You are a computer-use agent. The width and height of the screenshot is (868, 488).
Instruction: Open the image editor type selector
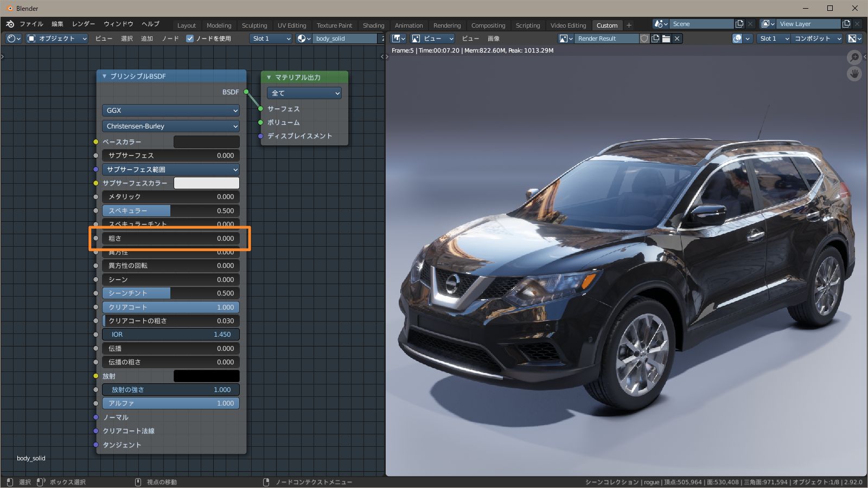(x=399, y=38)
